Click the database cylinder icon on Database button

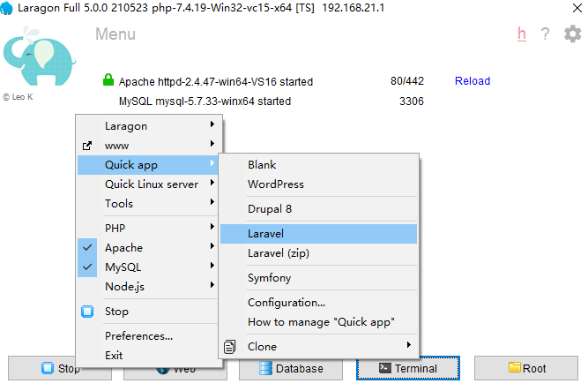265,368
